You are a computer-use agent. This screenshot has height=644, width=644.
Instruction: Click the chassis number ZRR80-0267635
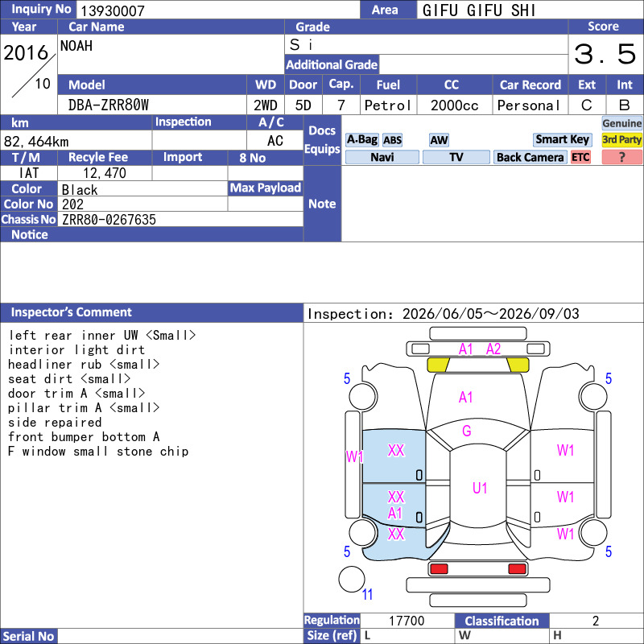(109, 219)
